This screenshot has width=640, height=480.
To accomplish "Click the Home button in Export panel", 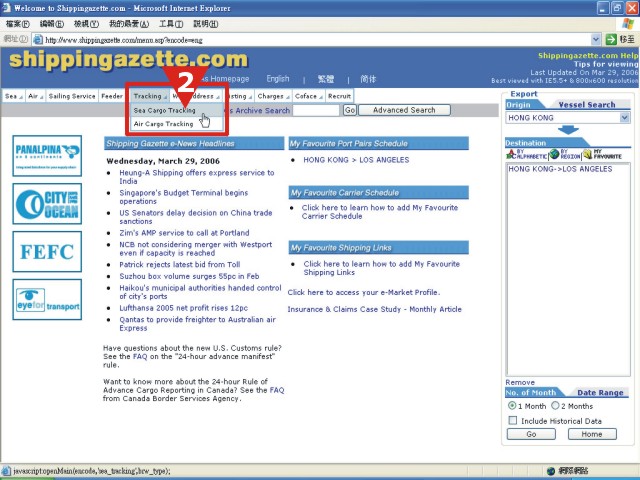I will (592, 434).
